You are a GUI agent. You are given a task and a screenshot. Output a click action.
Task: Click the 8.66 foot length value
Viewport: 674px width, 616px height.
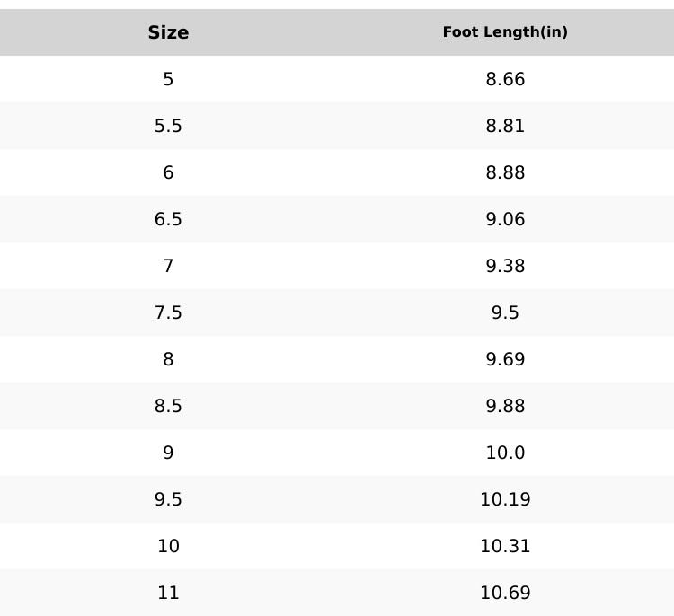[505, 79]
